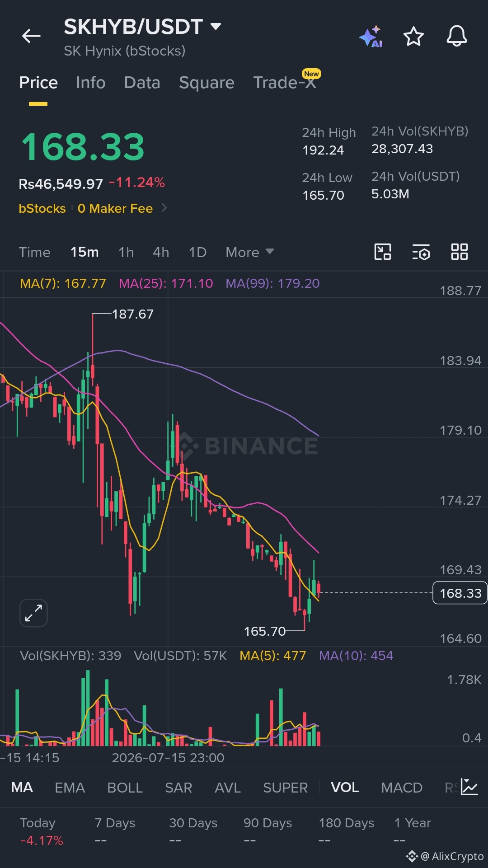Toggle the MA indicator
The image size is (488, 868).
[x=22, y=788]
